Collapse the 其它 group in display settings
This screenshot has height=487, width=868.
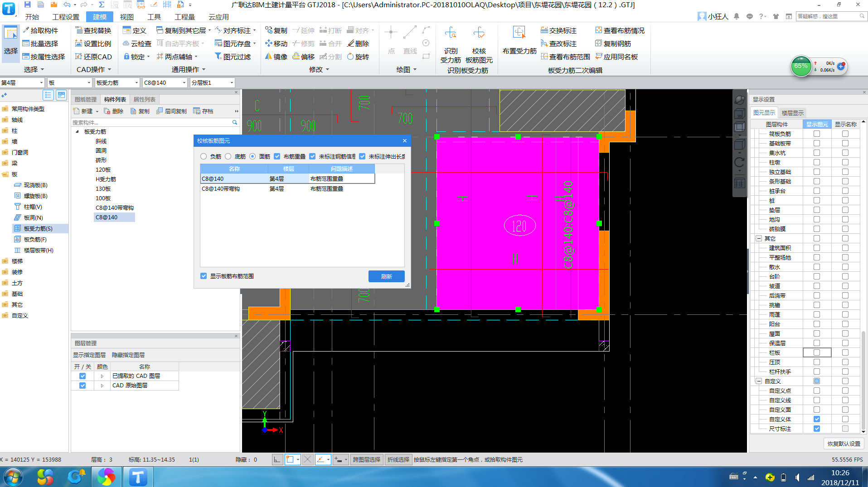[x=759, y=238]
